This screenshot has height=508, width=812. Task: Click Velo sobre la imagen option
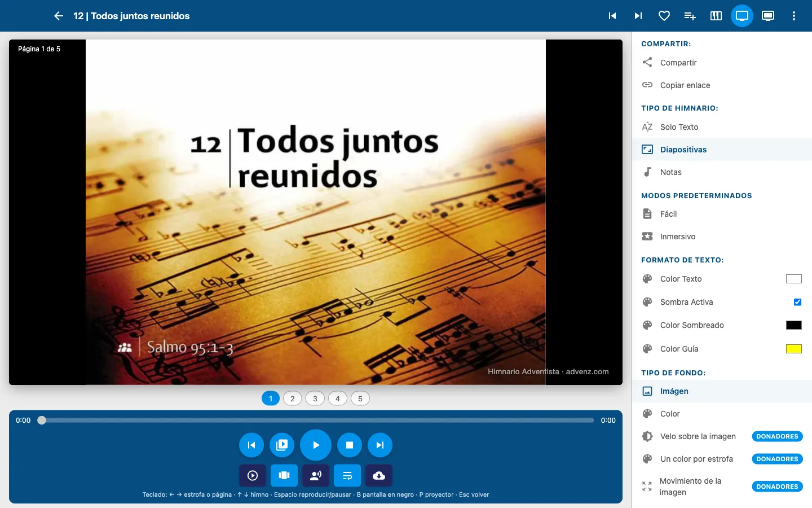(722, 436)
